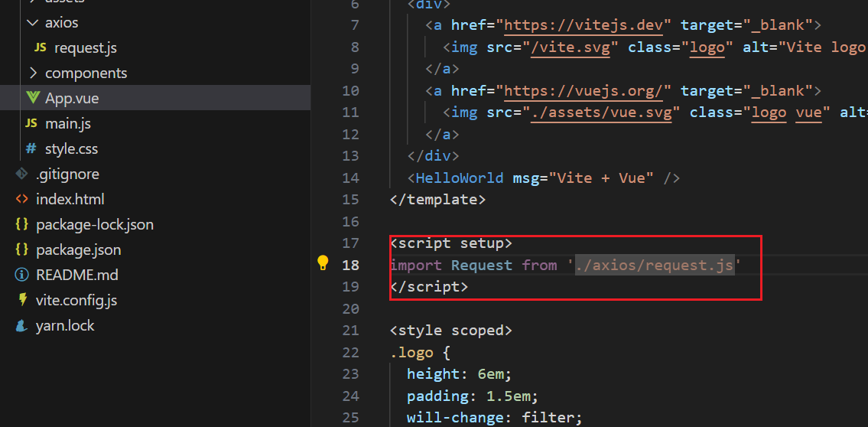The height and width of the screenshot is (427, 868).
Task: Click the <script setup> opening tag
Action: [x=450, y=243]
